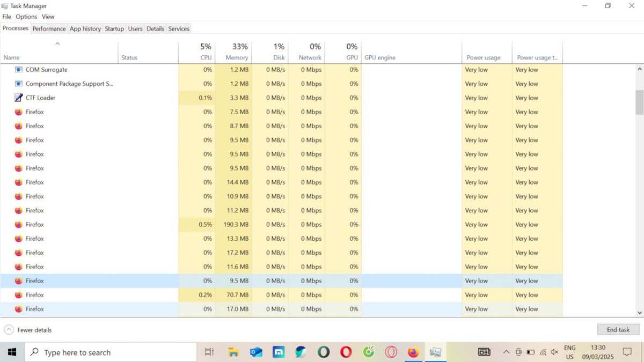Click Firefox icon in the 10.9 MB row
The height and width of the screenshot is (362, 644).
pyautogui.click(x=19, y=196)
